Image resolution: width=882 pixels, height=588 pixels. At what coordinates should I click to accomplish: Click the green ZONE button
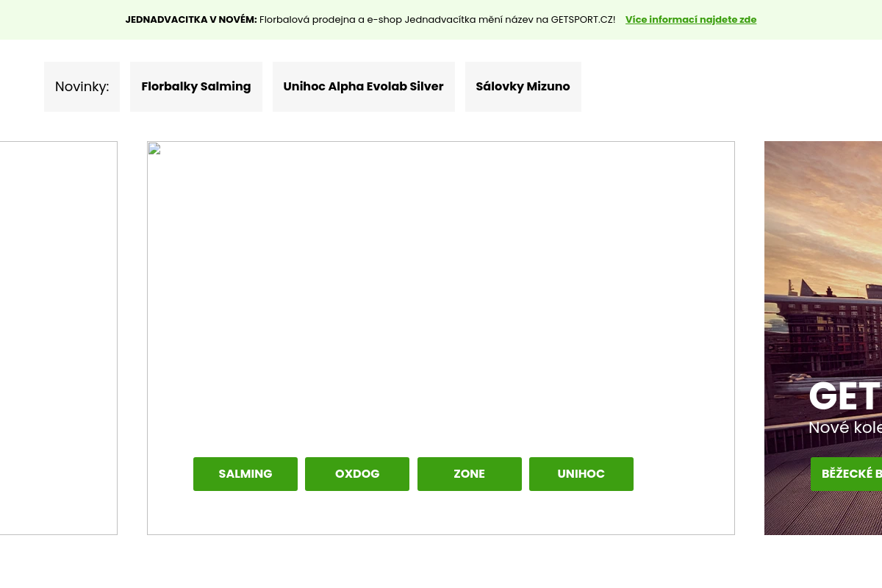coord(470,474)
